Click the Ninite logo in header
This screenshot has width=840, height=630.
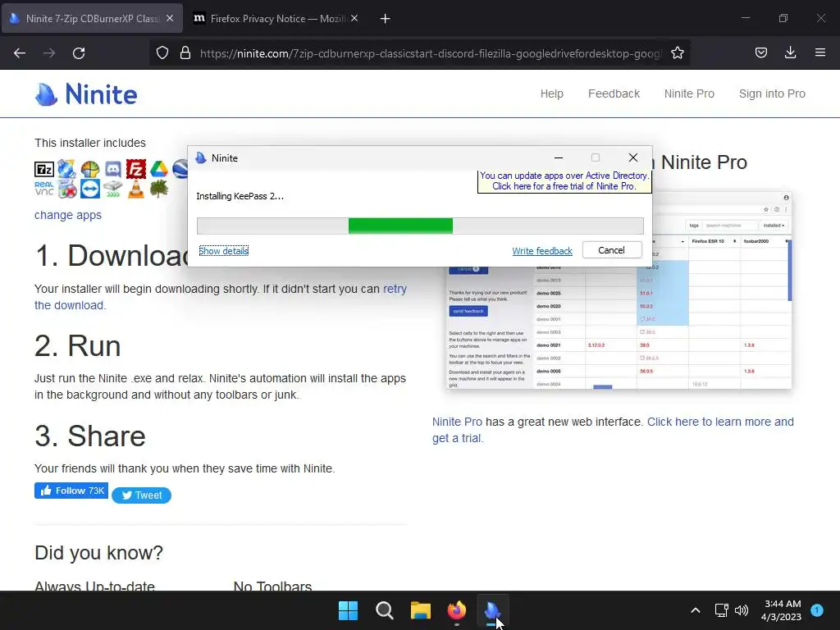[86, 94]
